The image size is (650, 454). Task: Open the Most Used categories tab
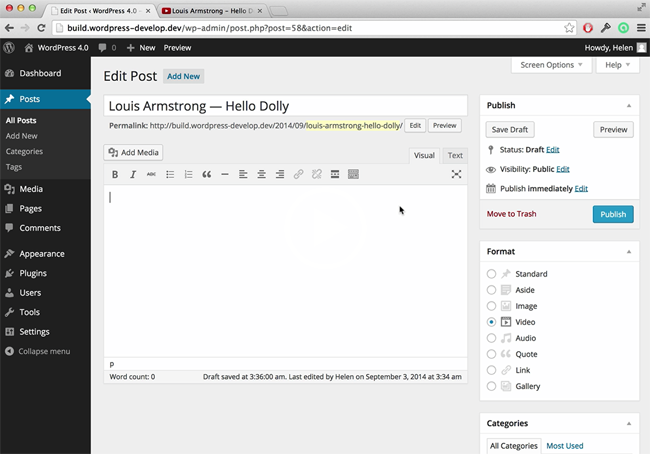tap(565, 446)
